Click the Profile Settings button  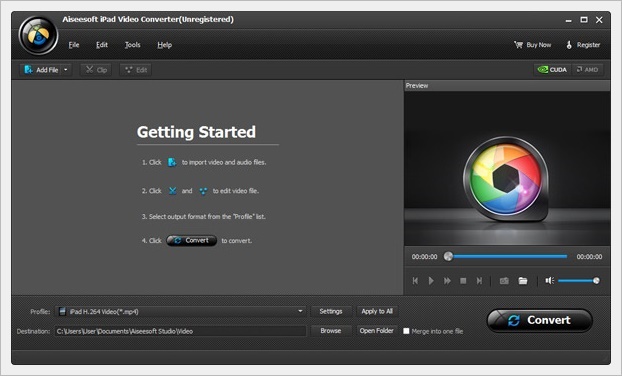[x=331, y=311]
